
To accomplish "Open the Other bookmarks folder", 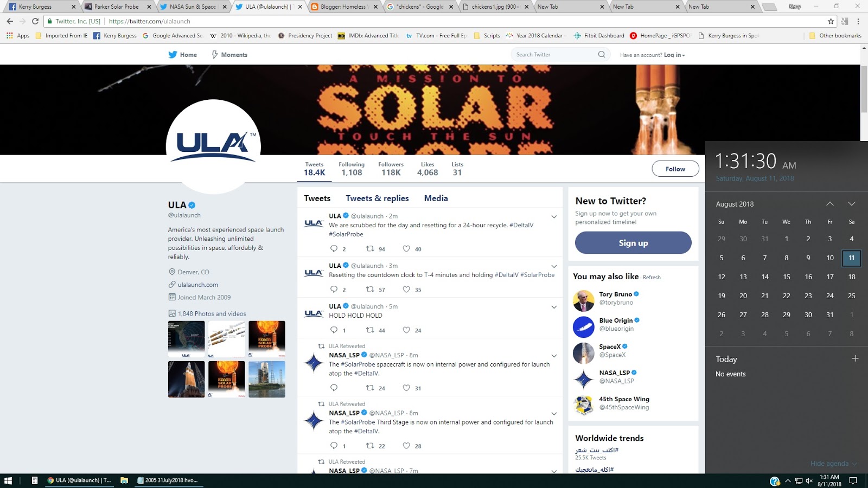I will coord(835,36).
